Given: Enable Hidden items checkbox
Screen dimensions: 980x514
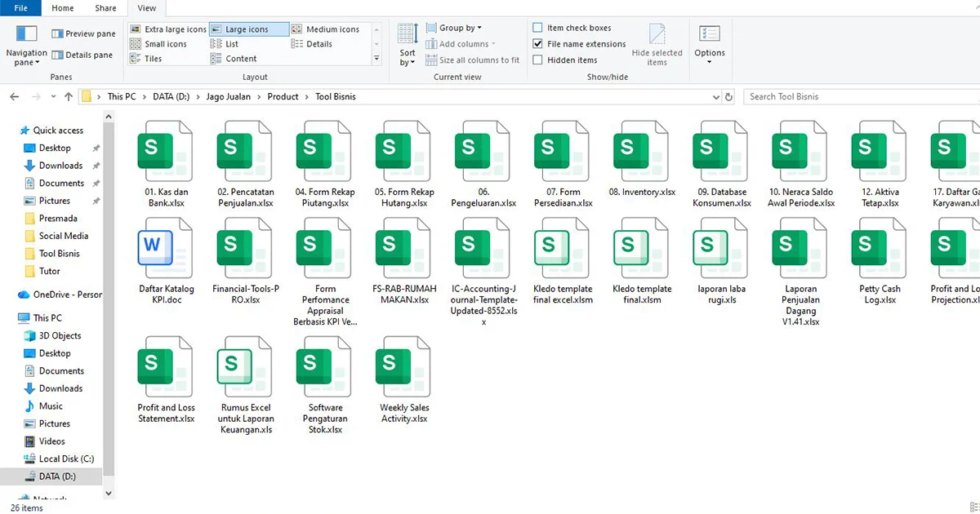Looking at the screenshot, I should click(x=537, y=60).
